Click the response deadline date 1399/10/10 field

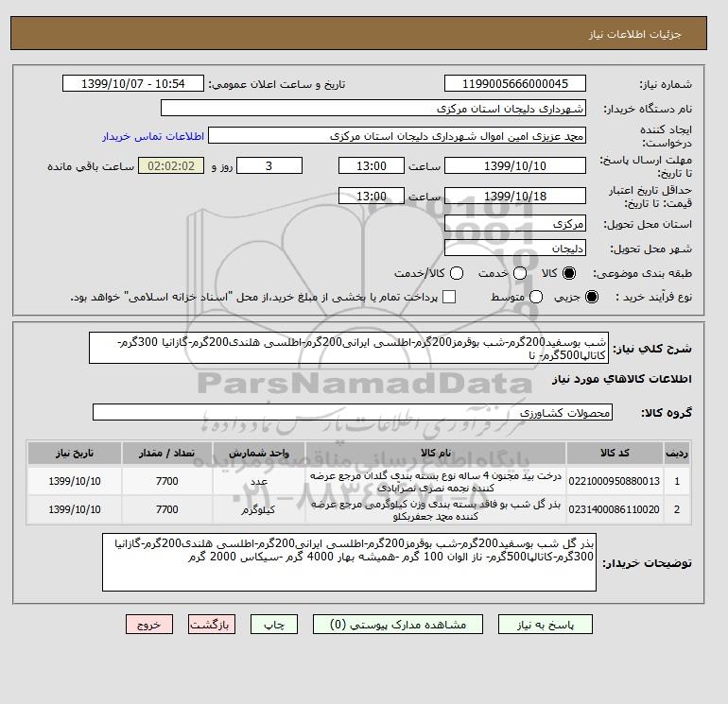tap(515, 165)
